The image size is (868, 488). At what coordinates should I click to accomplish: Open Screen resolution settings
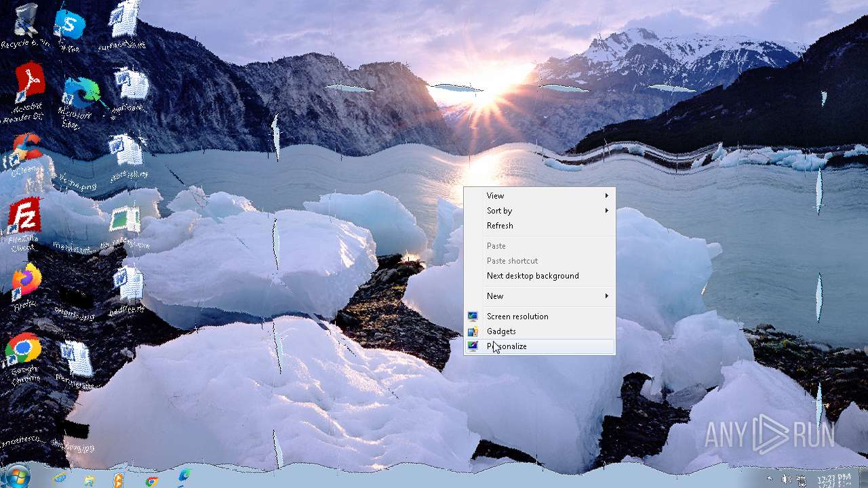pyautogui.click(x=540, y=316)
